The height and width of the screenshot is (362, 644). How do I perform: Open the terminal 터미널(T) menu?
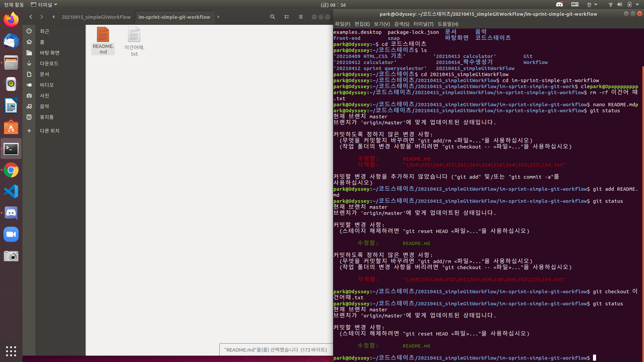[423, 24]
